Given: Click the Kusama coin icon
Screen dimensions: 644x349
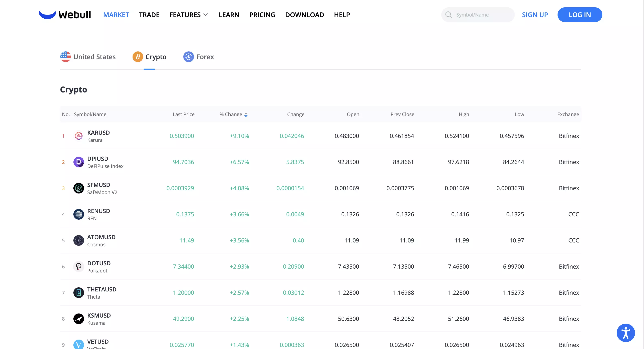Looking at the screenshot, I should pos(79,319).
